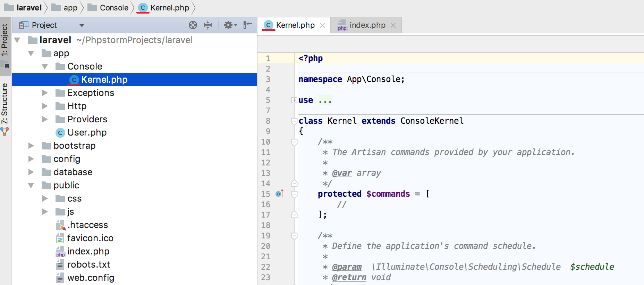Collapse the public folder
The height and width of the screenshot is (285, 644).
pos(31,186)
